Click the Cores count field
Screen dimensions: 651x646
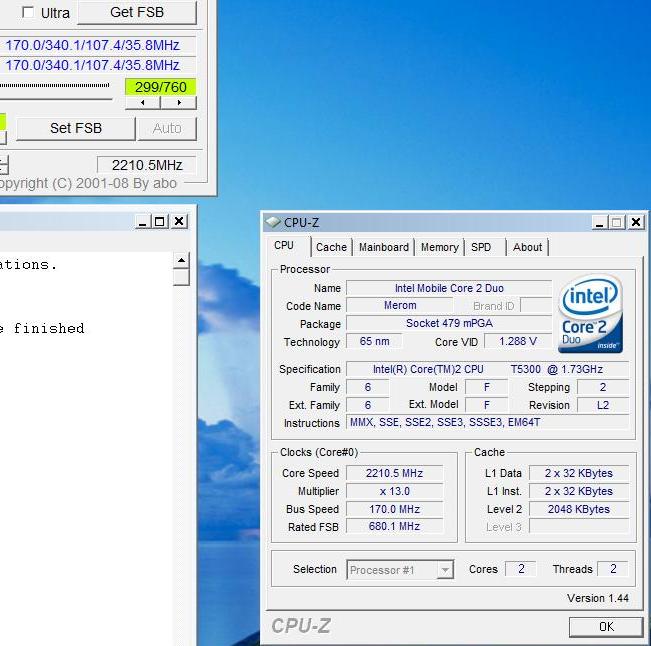521,569
